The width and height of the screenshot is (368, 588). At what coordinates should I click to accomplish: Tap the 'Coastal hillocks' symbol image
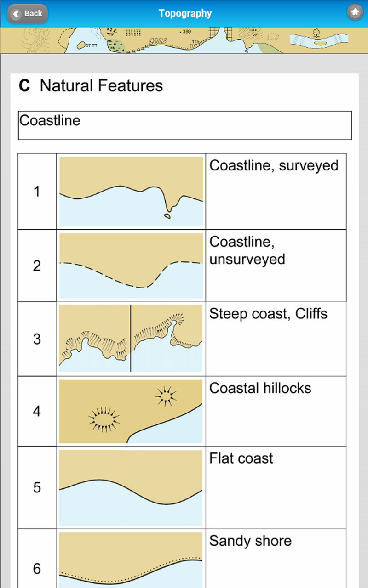(130, 410)
